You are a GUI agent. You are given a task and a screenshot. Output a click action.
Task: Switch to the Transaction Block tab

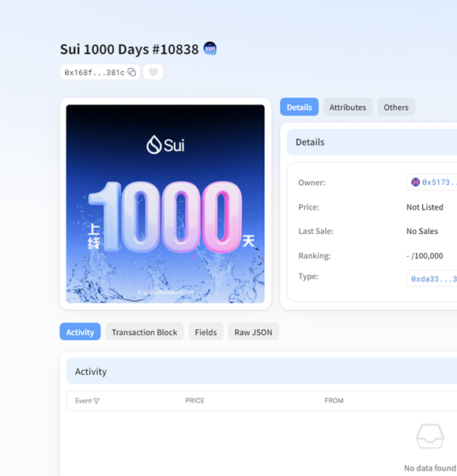[x=144, y=332]
